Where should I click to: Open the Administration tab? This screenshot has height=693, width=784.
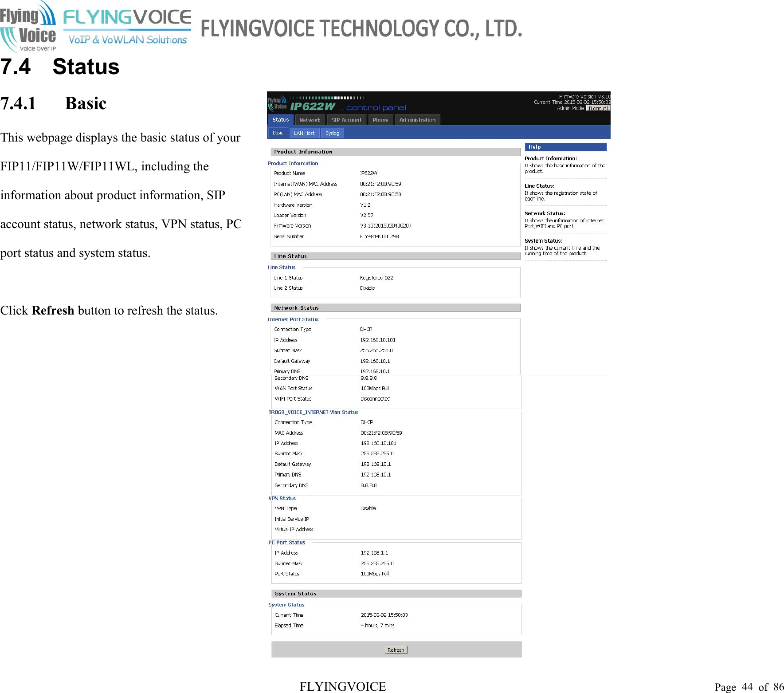pyautogui.click(x=417, y=120)
